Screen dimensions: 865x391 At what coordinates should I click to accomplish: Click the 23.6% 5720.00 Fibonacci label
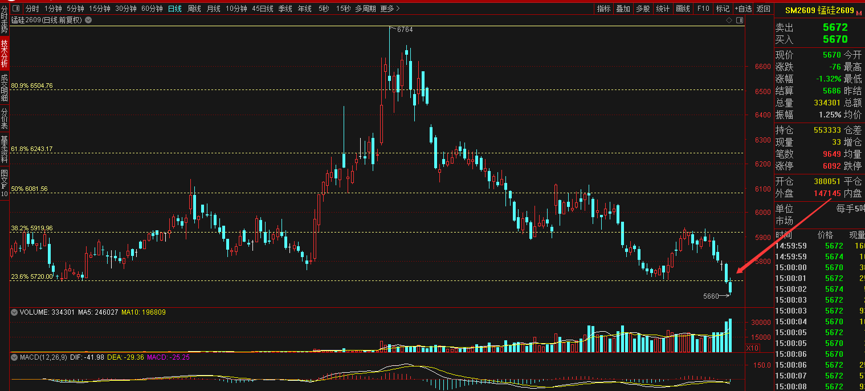(x=32, y=276)
